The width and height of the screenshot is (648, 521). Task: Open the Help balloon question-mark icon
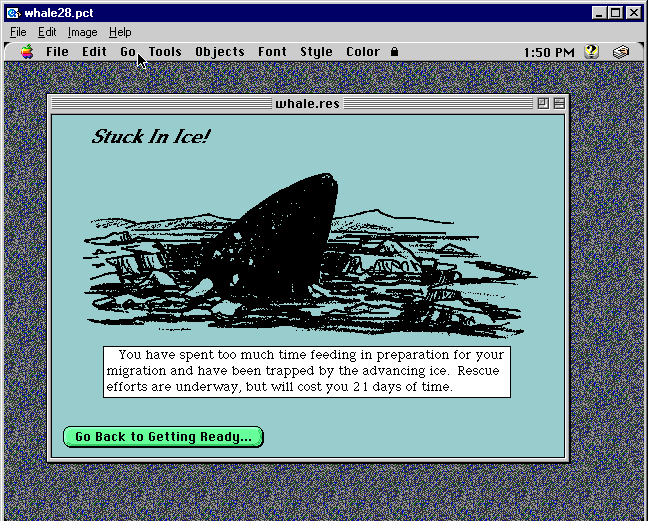click(591, 52)
